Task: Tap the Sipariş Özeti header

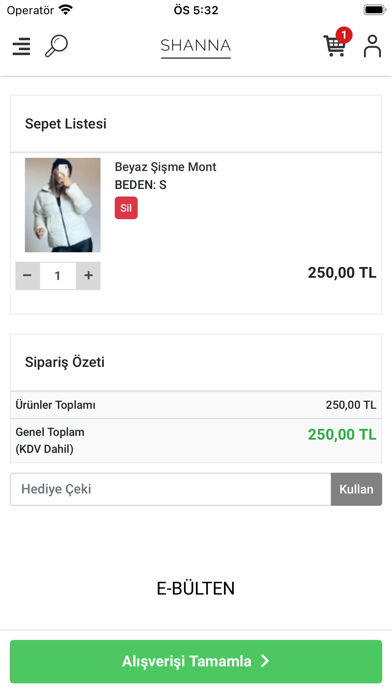Action: point(65,362)
